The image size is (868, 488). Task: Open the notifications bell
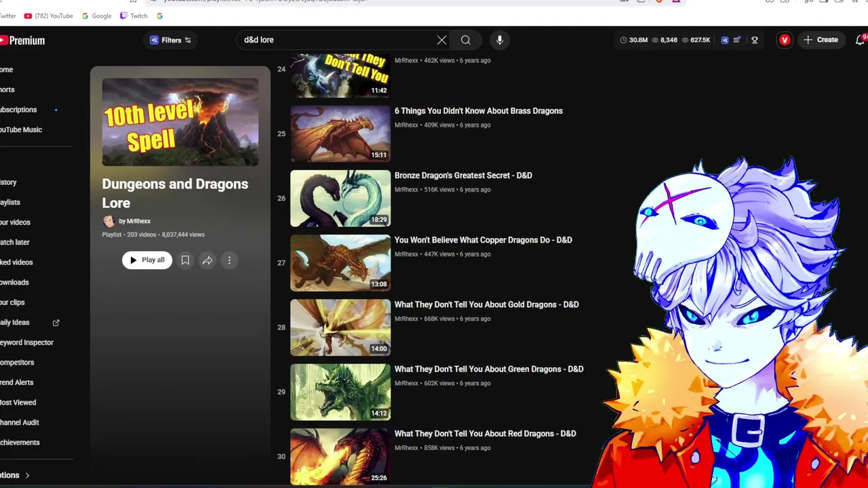(860, 40)
